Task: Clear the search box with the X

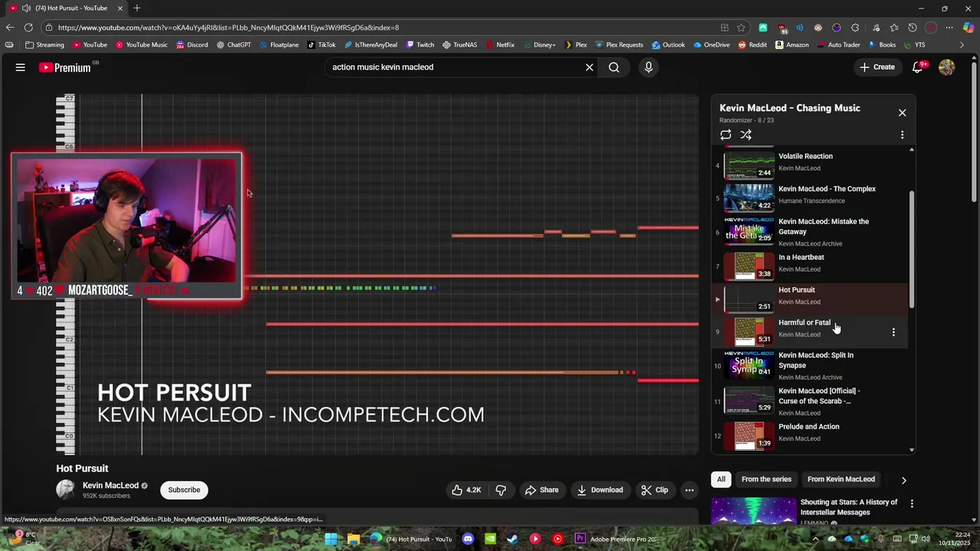Action: (590, 67)
